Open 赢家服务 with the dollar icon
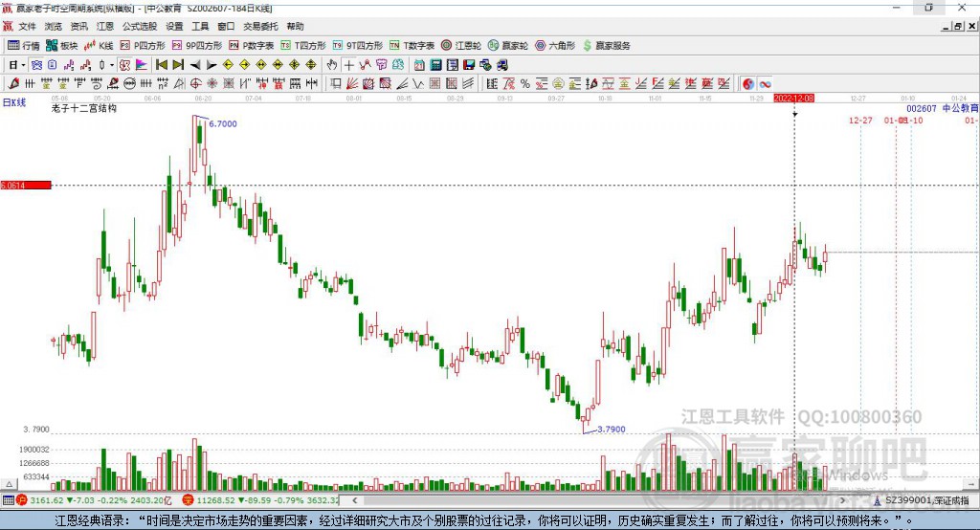 click(x=606, y=46)
